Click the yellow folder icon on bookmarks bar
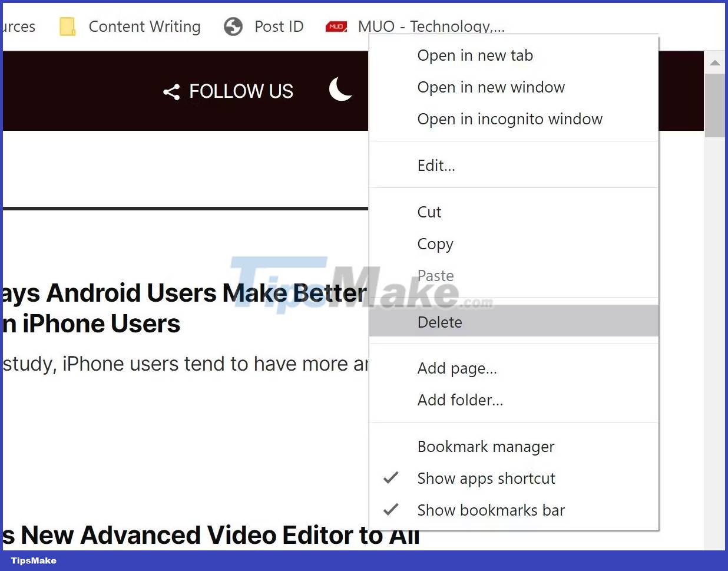 (67, 26)
